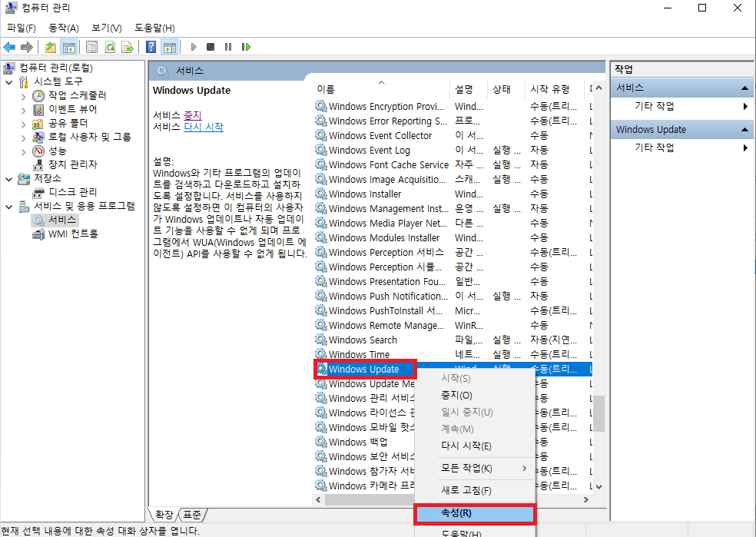Collapse the 서비스 section in actions pane

tap(744, 88)
